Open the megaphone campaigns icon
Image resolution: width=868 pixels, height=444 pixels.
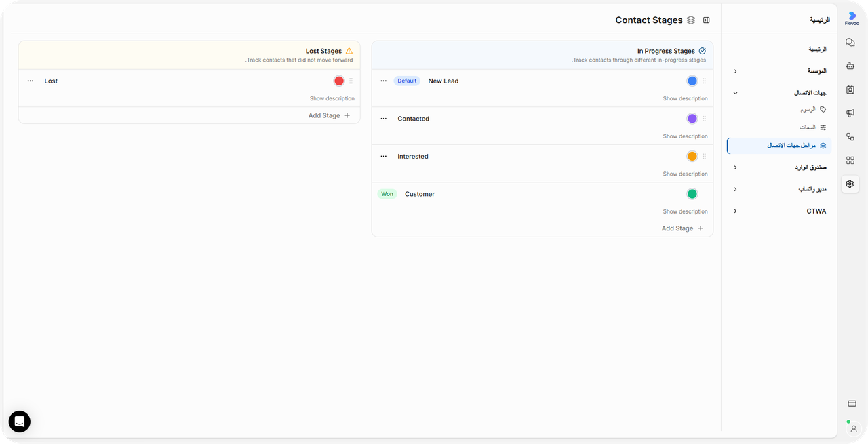850,113
